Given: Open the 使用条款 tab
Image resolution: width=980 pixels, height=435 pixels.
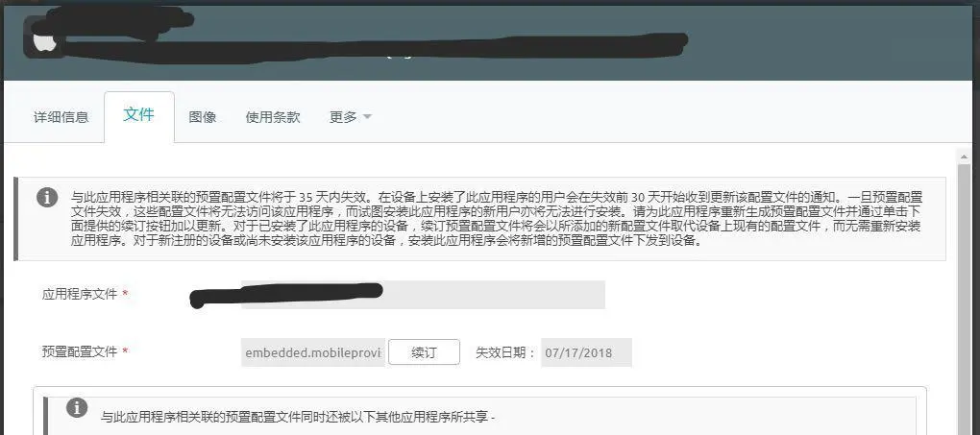Looking at the screenshot, I should pos(273,117).
